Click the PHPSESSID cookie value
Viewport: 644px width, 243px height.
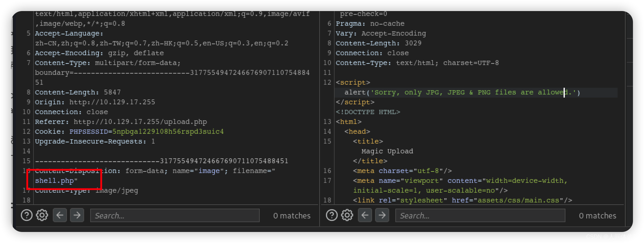coord(168,132)
